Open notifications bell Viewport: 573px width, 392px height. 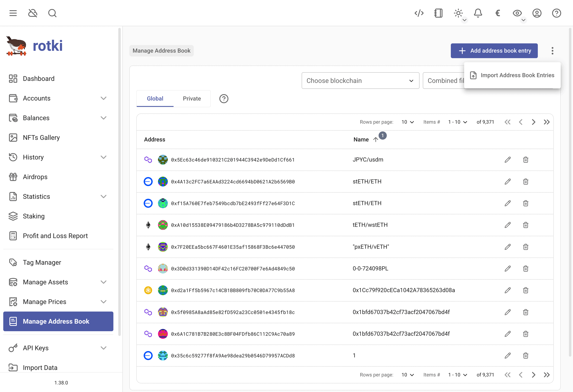click(478, 13)
